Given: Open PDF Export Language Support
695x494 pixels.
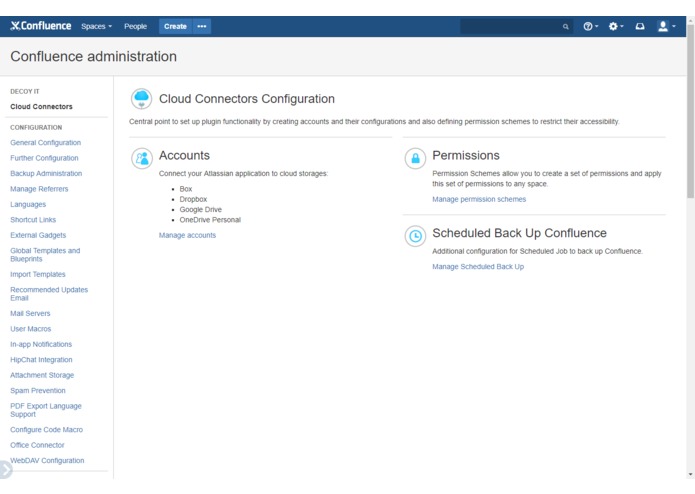Looking at the screenshot, I should click(x=46, y=410).
